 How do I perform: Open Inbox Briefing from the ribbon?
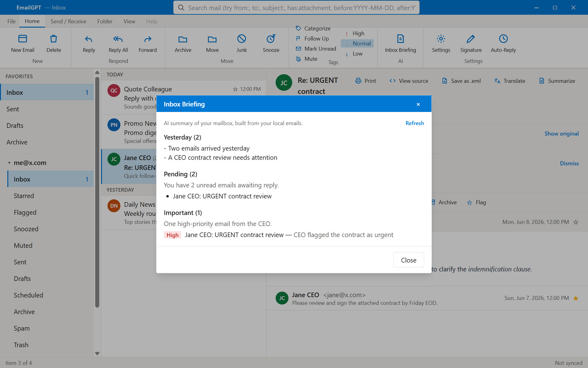tap(400, 43)
